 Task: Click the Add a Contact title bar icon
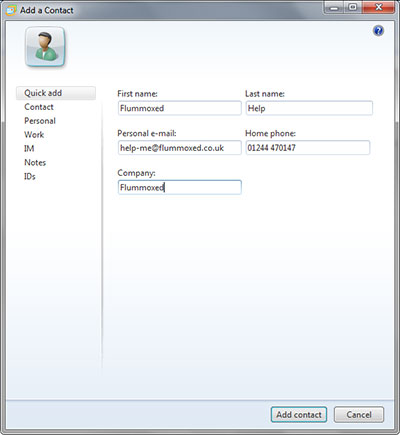(11, 10)
